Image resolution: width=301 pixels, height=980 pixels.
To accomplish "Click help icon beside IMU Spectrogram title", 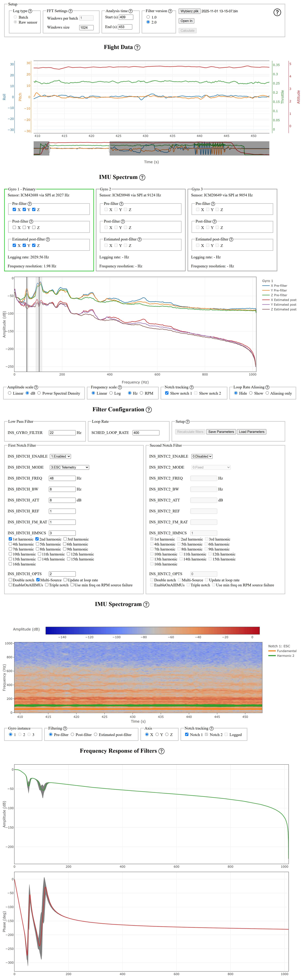I will [146, 604].
